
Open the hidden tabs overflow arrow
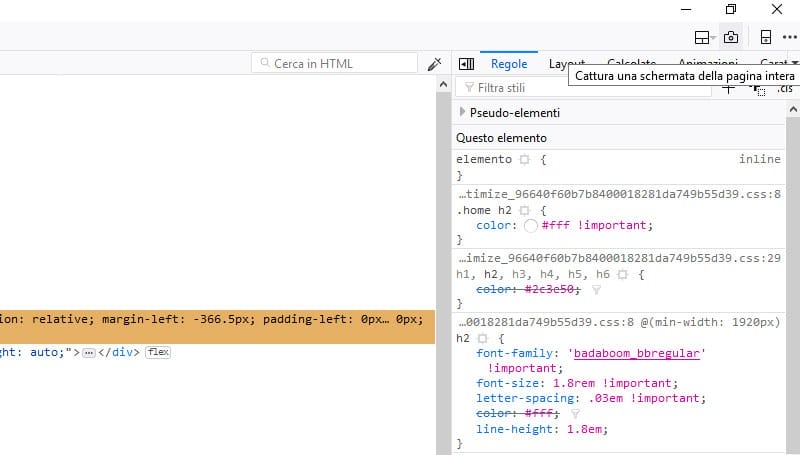794,63
